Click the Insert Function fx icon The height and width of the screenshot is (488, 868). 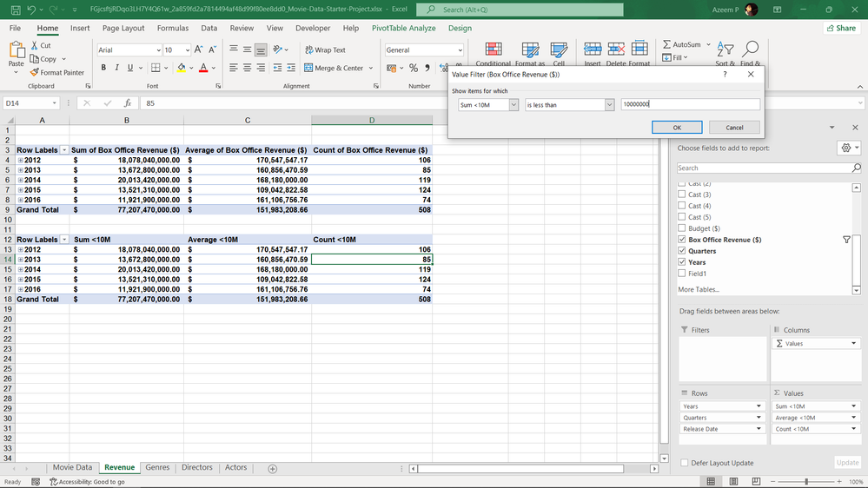click(128, 103)
